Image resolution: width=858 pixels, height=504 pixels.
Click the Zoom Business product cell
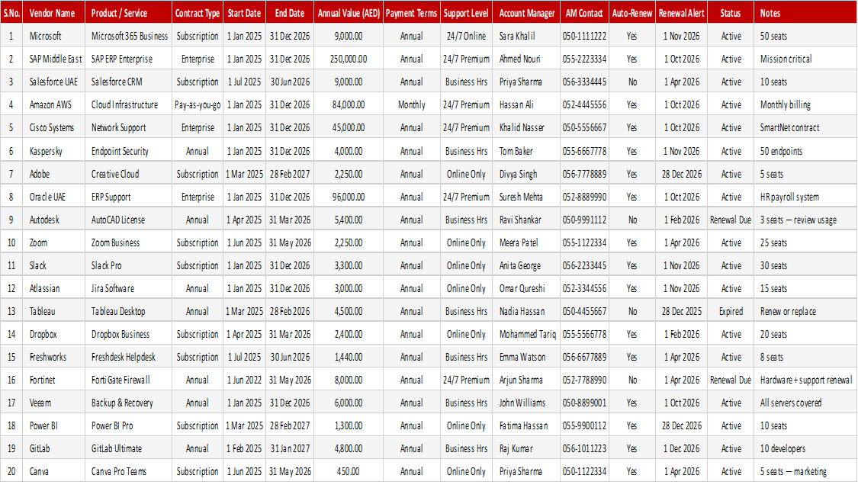(128, 243)
